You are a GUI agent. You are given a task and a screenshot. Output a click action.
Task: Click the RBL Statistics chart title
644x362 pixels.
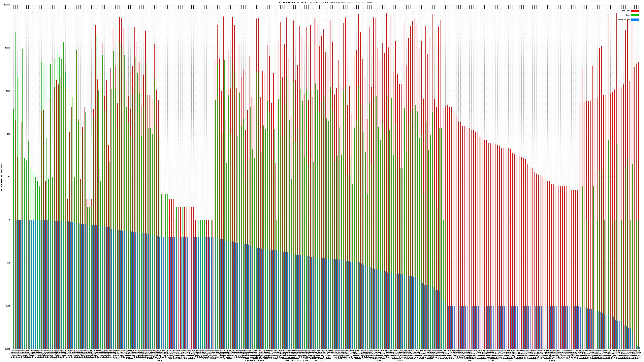[x=286, y=2]
